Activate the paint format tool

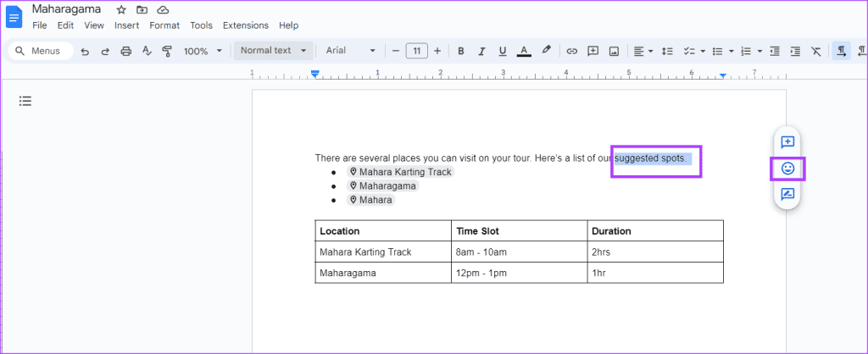[x=167, y=52]
